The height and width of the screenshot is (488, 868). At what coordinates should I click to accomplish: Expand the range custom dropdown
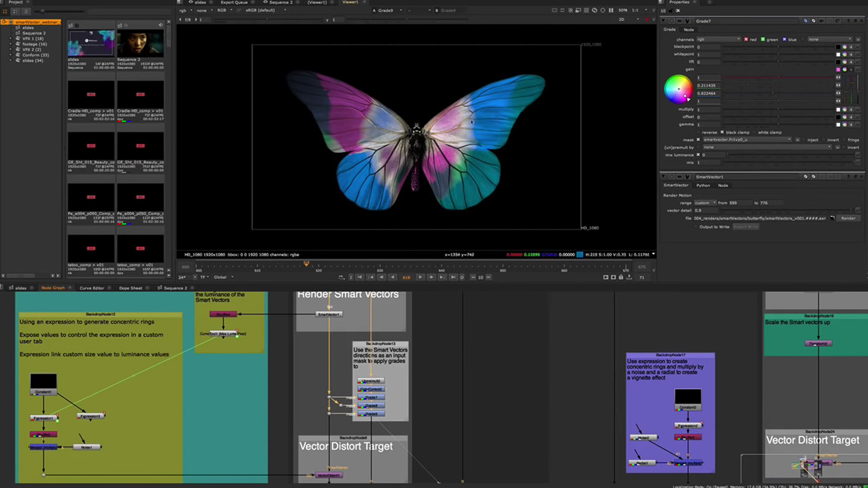705,203
